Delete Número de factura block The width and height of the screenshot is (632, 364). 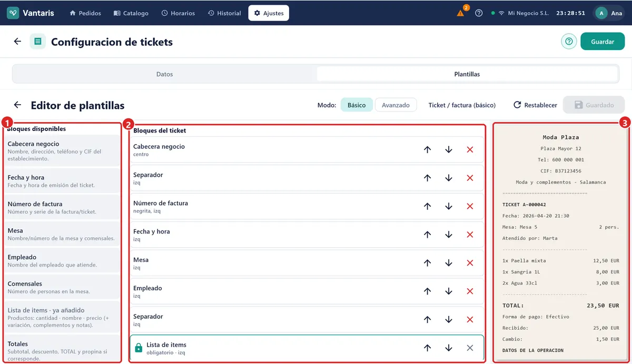[x=470, y=207]
